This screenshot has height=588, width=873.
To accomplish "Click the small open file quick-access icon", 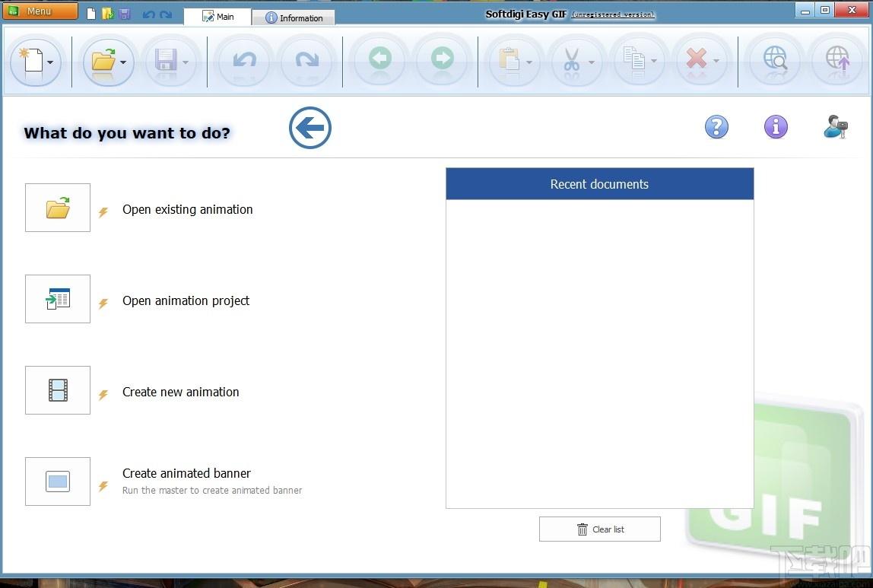I will [108, 14].
